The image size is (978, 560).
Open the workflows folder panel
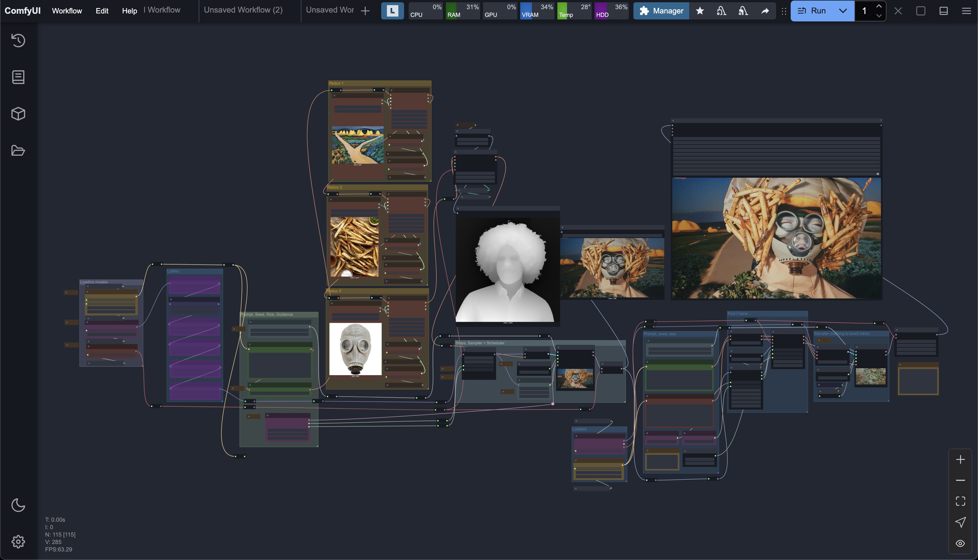[x=18, y=150]
